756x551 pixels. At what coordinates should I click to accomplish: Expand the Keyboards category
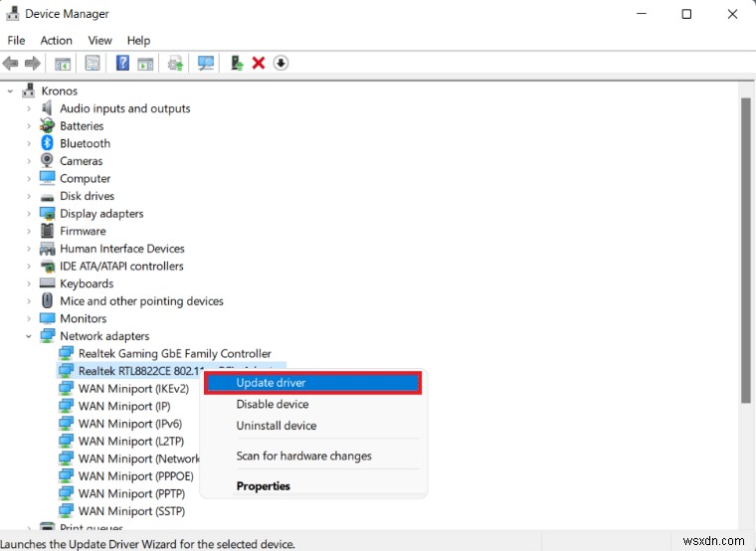tap(29, 283)
